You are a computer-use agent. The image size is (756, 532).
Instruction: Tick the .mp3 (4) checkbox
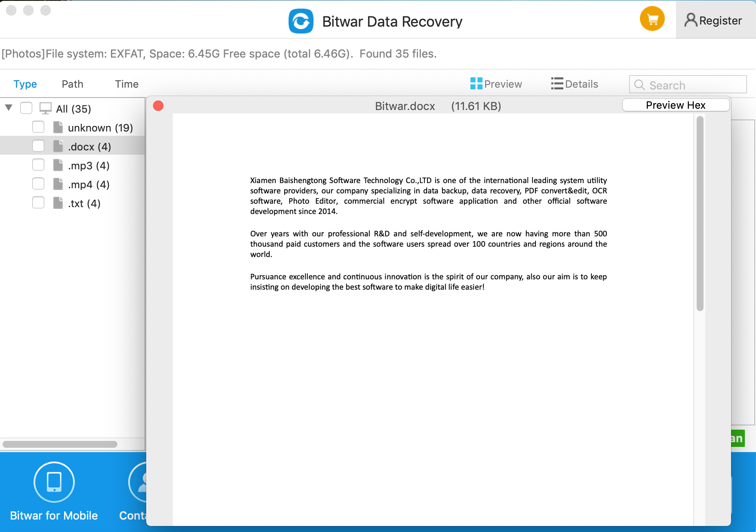pyautogui.click(x=38, y=165)
